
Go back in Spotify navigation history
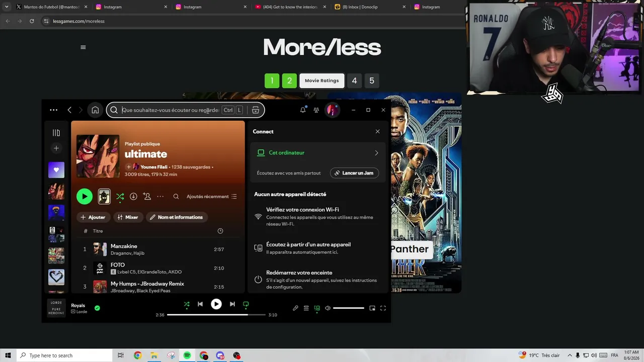(69, 110)
